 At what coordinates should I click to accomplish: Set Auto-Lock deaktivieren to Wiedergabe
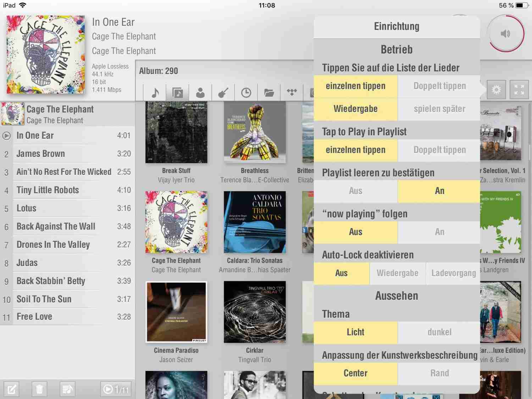[397, 273]
